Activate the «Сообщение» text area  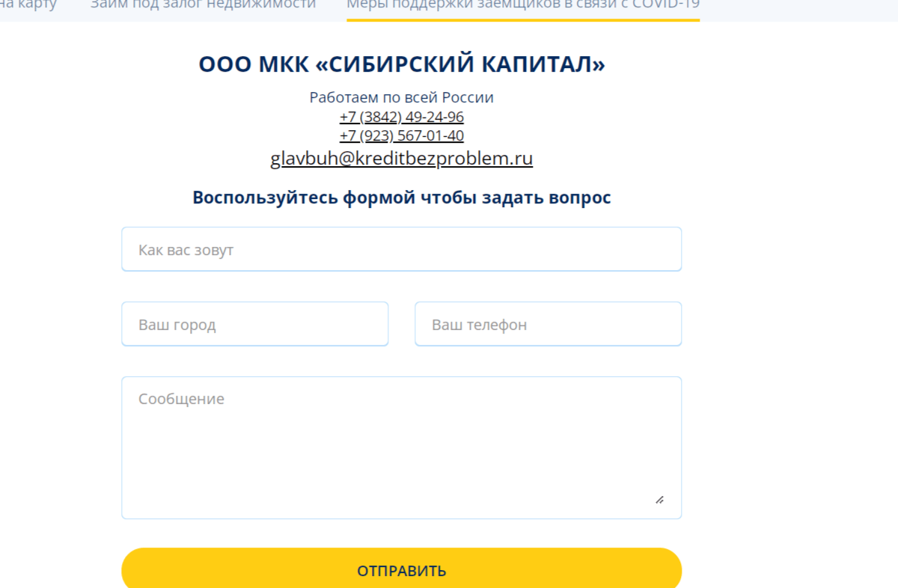point(402,447)
